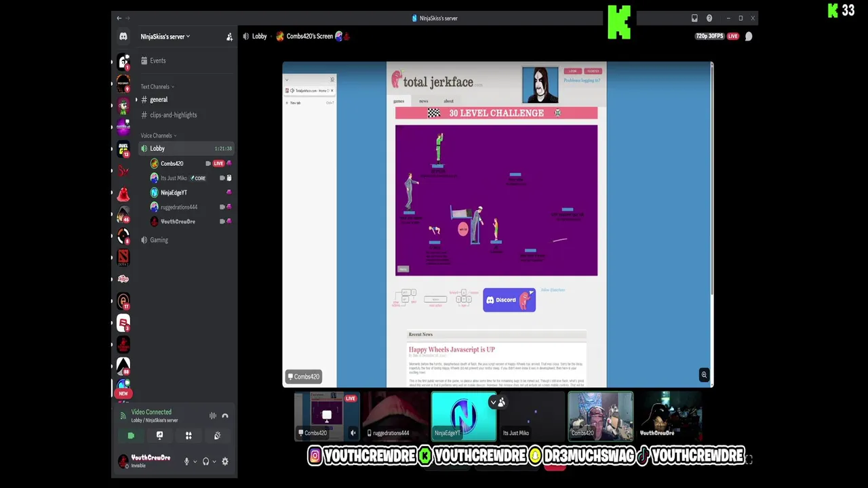This screenshot has width=868, height=488.
Task: Select the Combs420 live stream thumbnail
Action: click(326, 415)
